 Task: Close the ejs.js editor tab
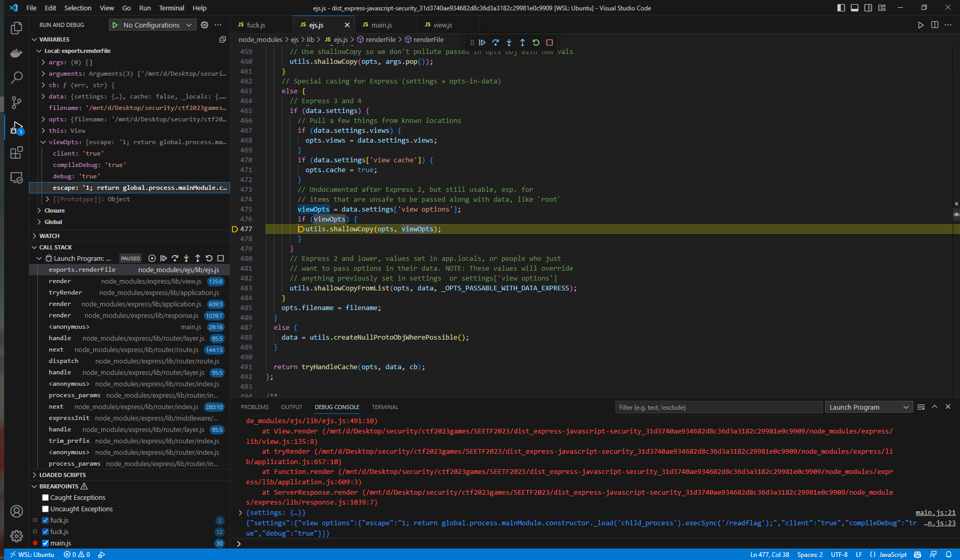(x=347, y=25)
